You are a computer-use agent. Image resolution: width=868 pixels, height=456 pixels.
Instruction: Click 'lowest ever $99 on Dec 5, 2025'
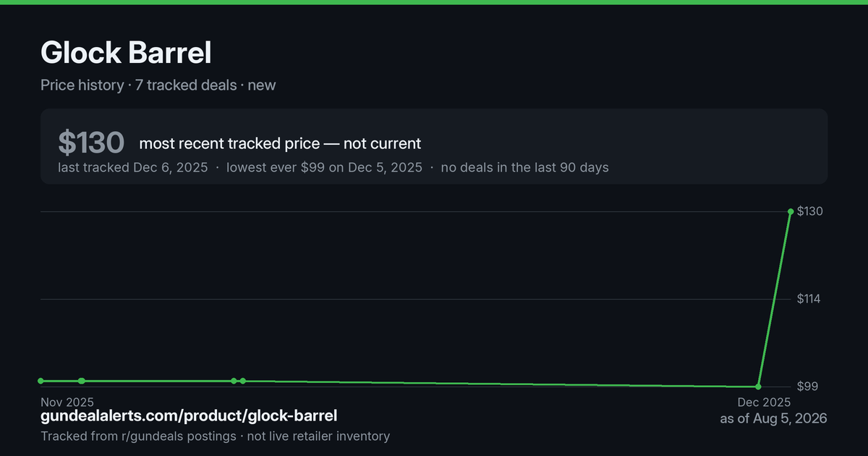coord(324,167)
